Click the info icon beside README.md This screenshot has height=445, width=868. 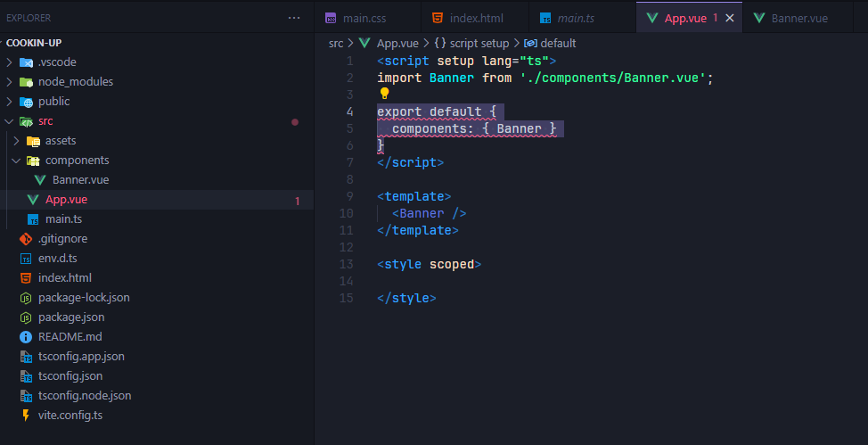[x=26, y=337]
